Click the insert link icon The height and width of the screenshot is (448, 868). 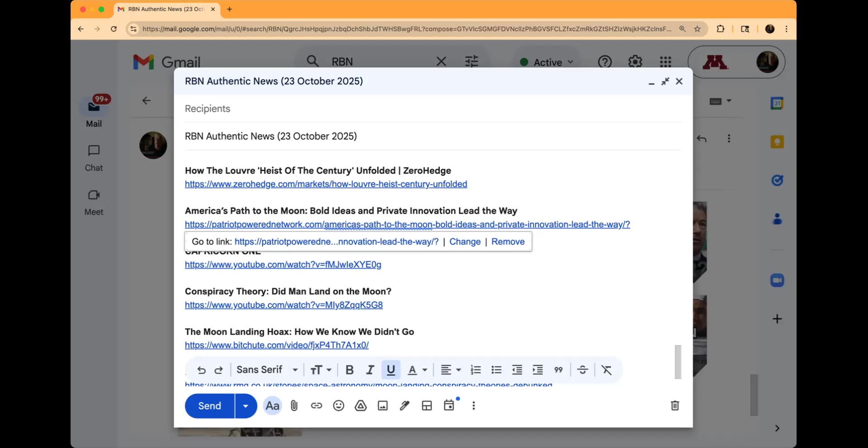(x=316, y=406)
